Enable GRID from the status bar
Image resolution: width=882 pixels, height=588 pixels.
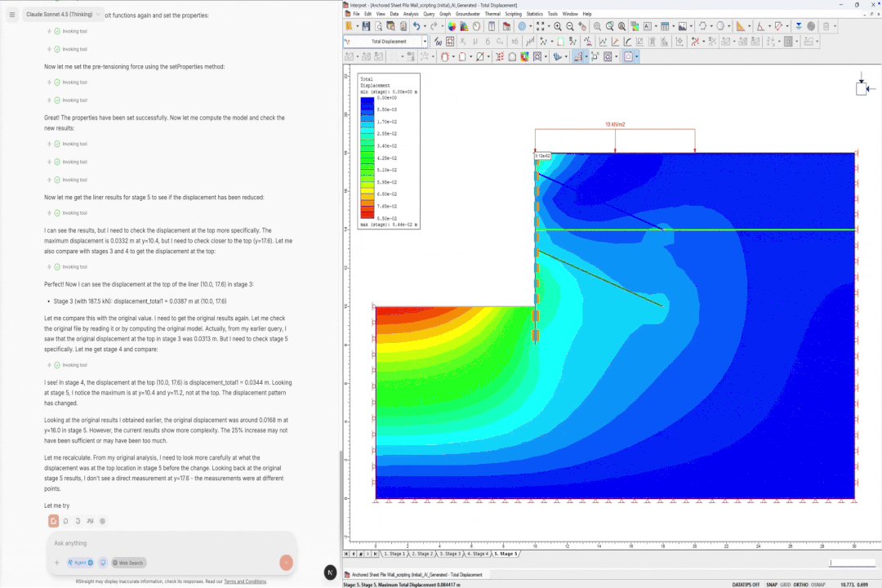(x=786, y=584)
